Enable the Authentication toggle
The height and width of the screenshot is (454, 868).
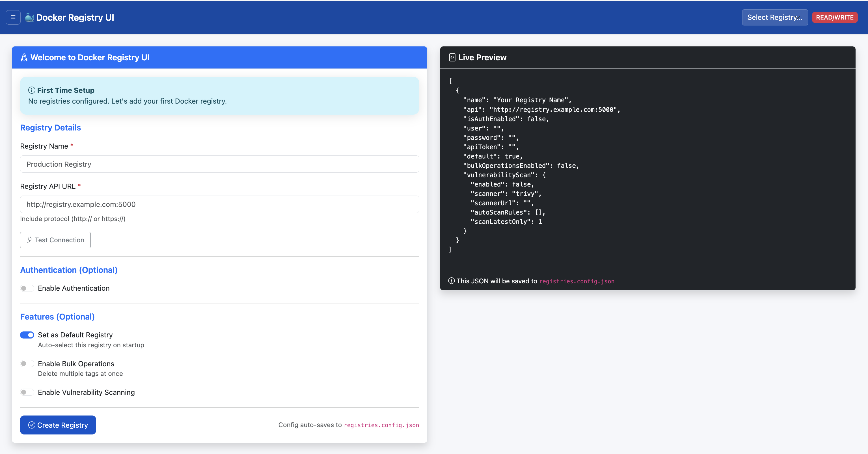pyautogui.click(x=27, y=288)
